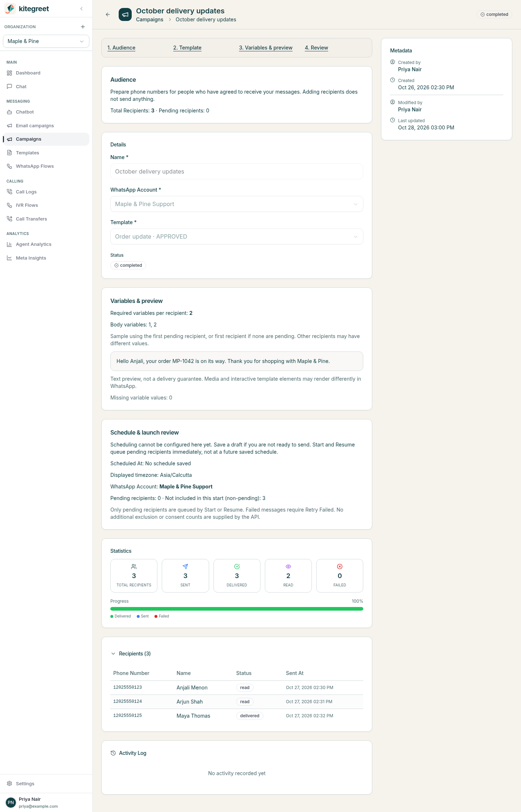This screenshot has height=812, width=521.
Task: Click the Total Recipients statistics card
Action: 134,576
